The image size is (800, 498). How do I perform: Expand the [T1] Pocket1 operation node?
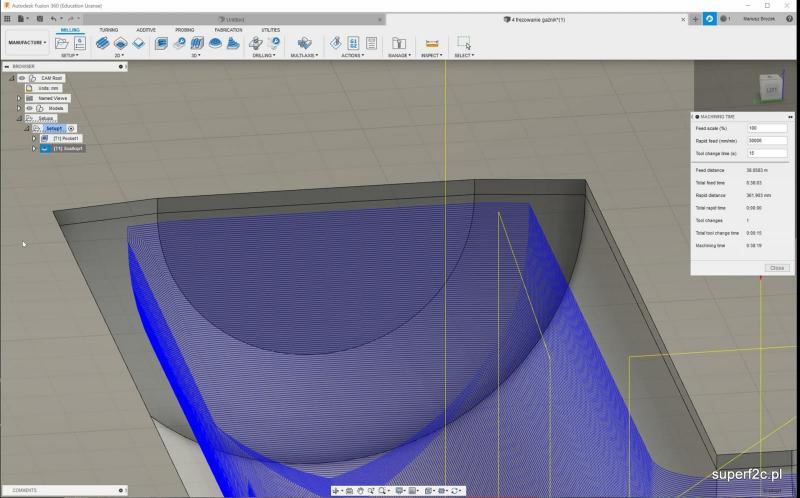[x=33, y=138]
